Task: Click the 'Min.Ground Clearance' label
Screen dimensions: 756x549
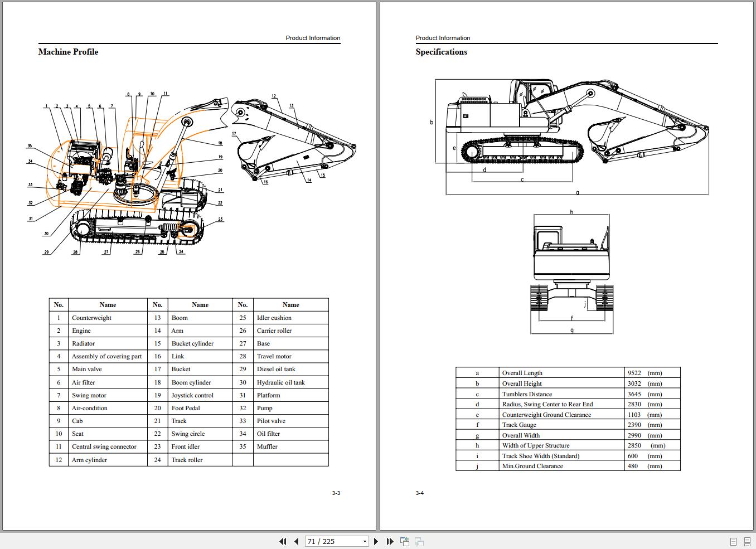Action: [532, 466]
